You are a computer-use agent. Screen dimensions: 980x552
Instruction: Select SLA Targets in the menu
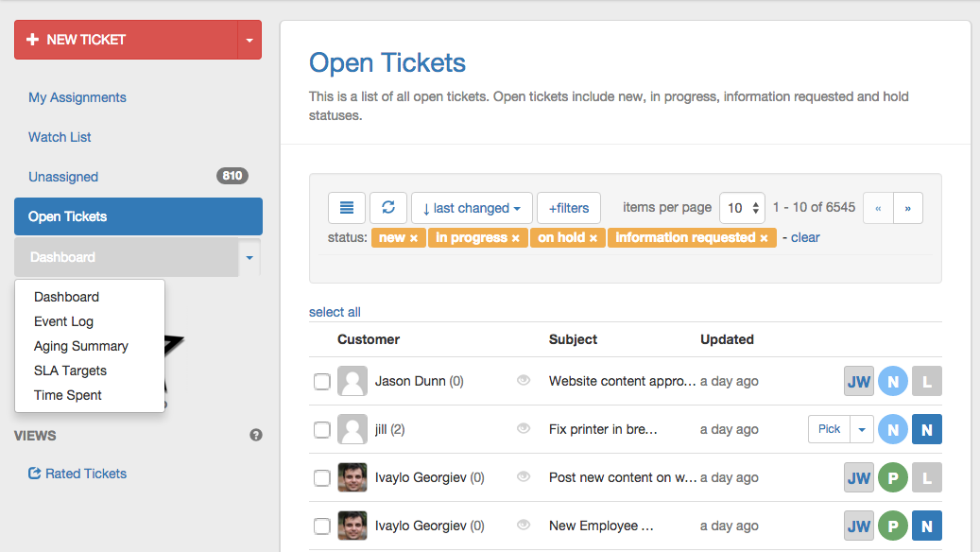[70, 371]
